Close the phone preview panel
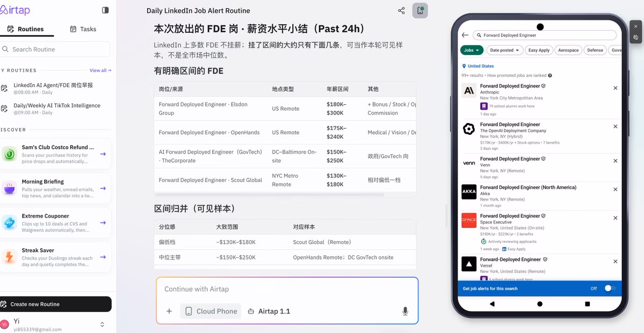This screenshot has height=333, width=644. (636, 26)
